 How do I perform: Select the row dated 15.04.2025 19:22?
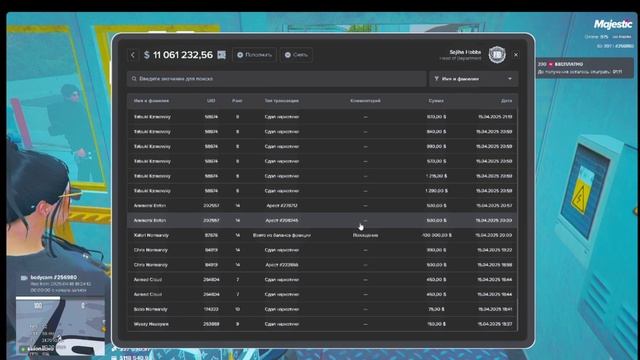(322, 250)
